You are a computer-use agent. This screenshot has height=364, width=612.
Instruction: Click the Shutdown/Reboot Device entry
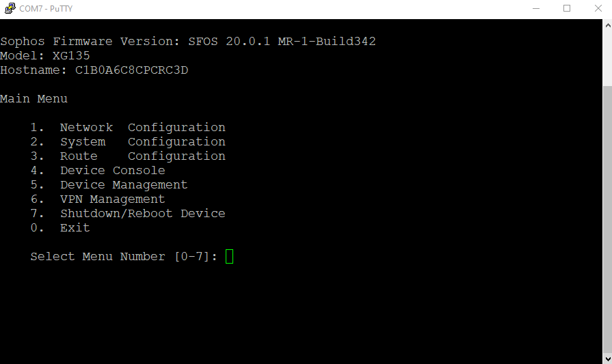[142, 214]
